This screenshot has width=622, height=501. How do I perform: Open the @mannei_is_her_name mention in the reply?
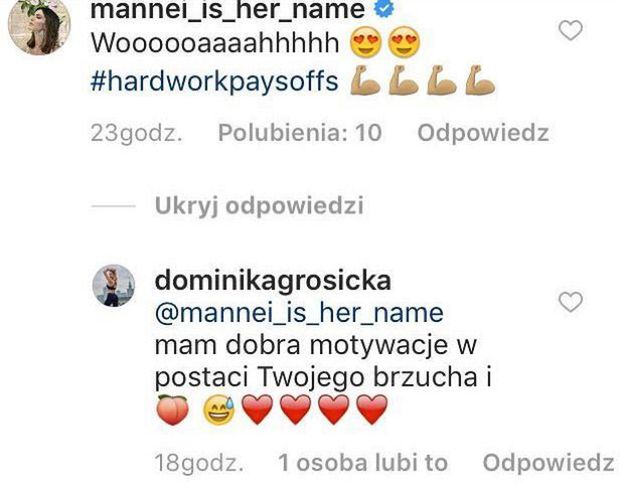pos(299,313)
